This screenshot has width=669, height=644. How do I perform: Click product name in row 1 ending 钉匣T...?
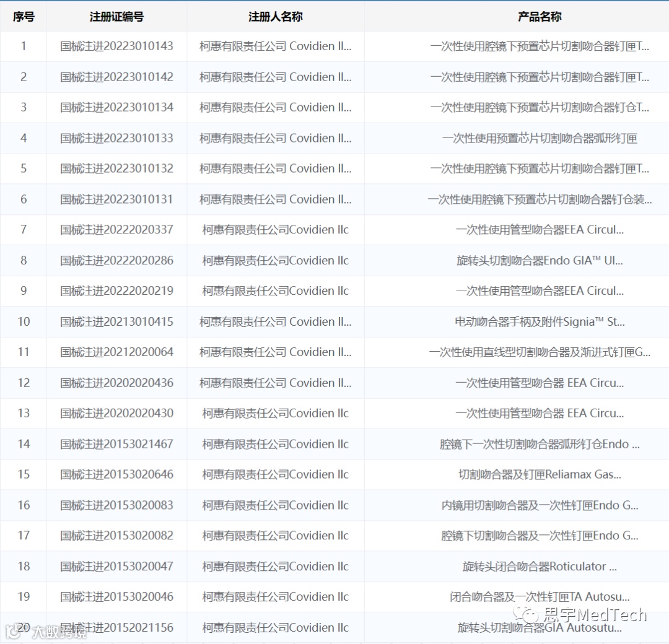(x=540, y=46)
